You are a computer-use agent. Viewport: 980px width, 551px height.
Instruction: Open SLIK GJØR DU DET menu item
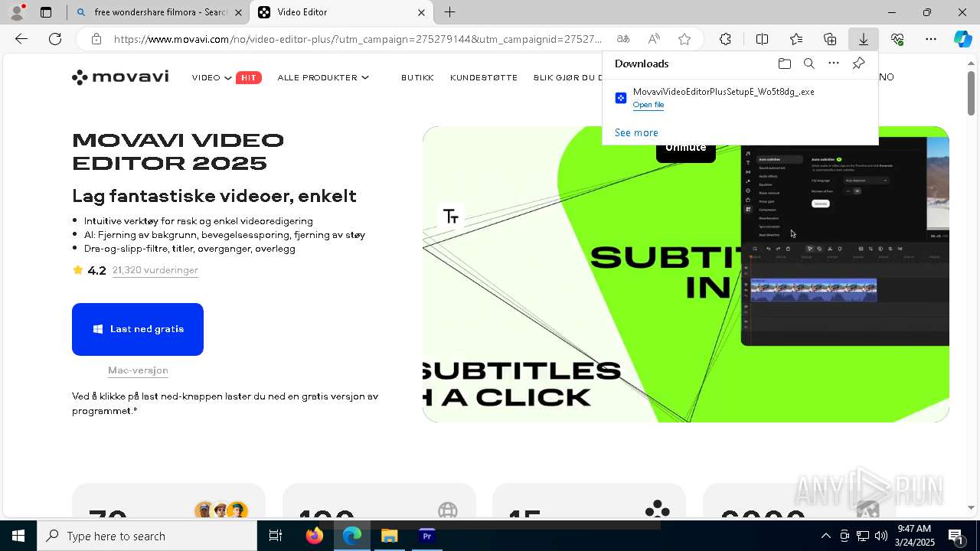[x=568, y=77]
